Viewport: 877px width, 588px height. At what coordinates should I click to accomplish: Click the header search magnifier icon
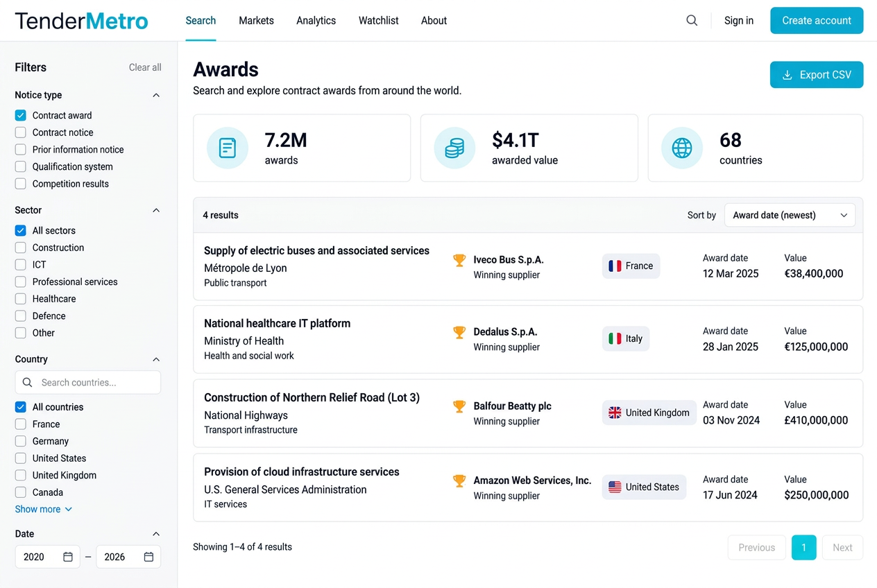pyautogui.click(x=692, y=21)
